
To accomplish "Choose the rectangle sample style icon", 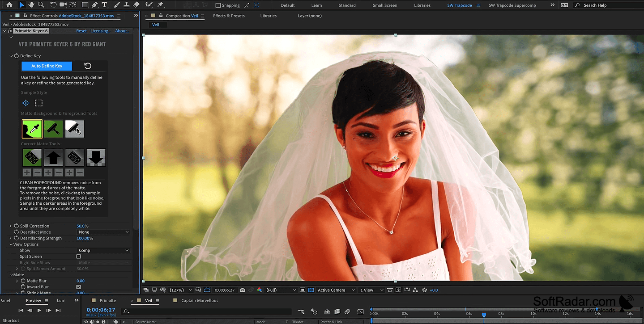I will [38, 103].
